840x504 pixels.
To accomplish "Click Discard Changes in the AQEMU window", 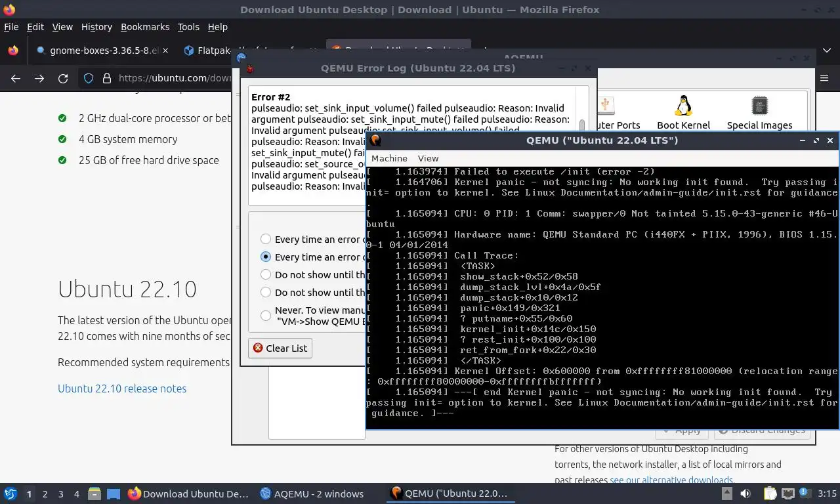I will [x=762, y=430].
